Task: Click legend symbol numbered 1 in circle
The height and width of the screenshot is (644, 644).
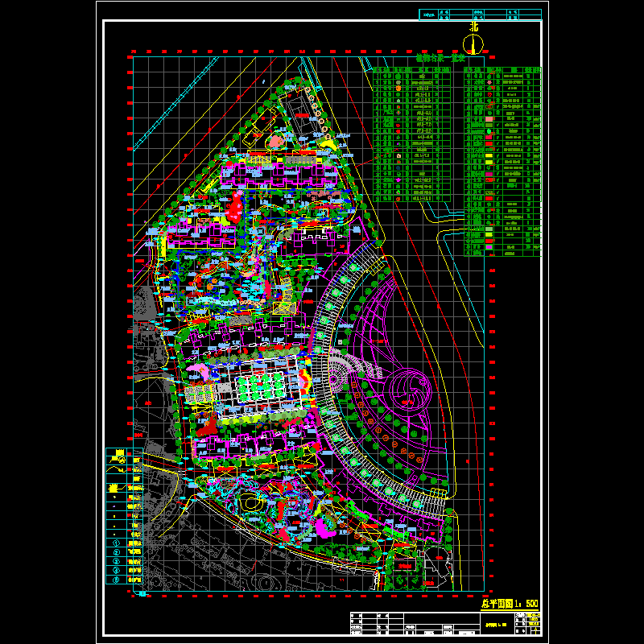Action: coord(116,543)
